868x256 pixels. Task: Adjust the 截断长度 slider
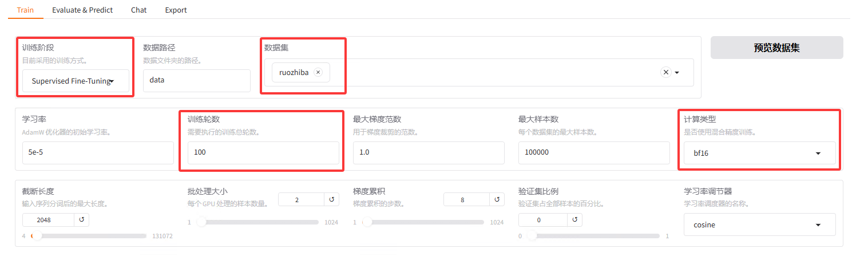(x=90, y=235)
